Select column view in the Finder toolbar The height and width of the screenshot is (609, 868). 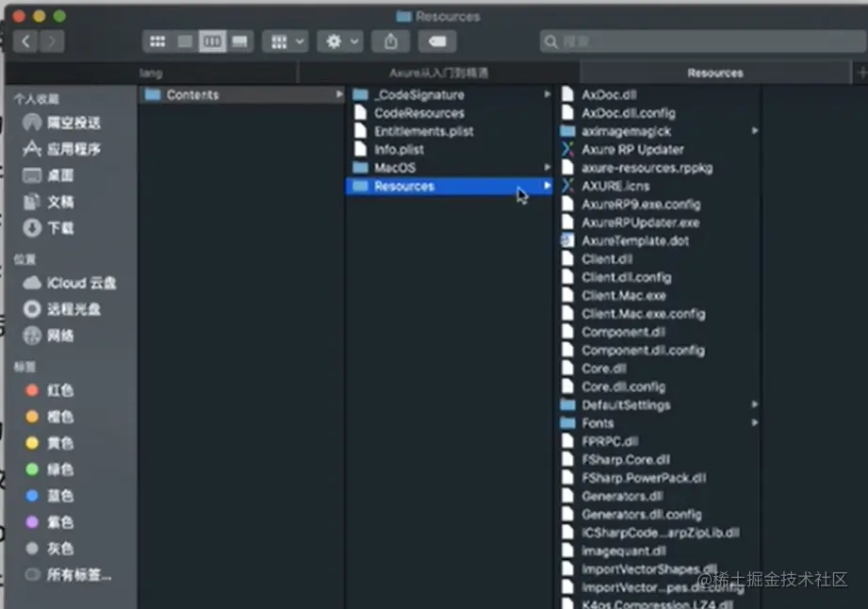pos(212,41)
